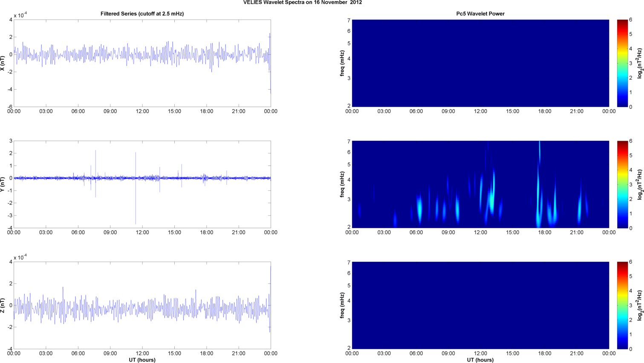Click the "09:00" tick under the top wavelet spectrum
644x363 pixels.
(448, 111)
